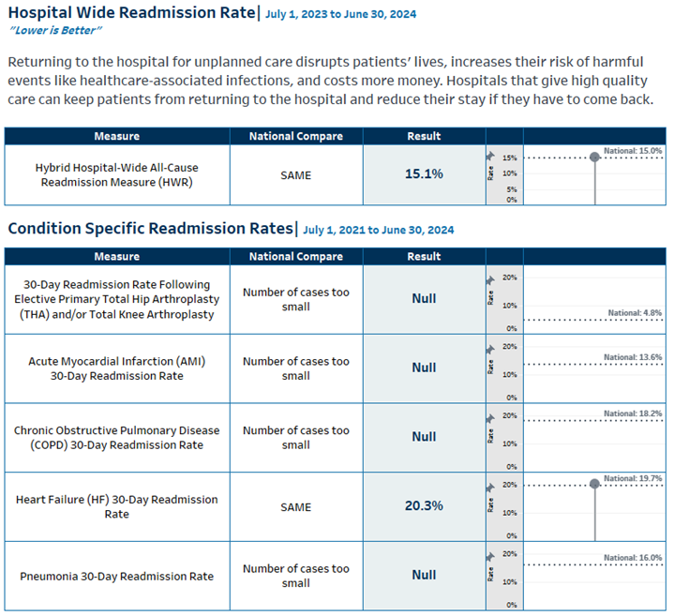Select the Acute Myocardial Infarction measure label

[117, 368]
